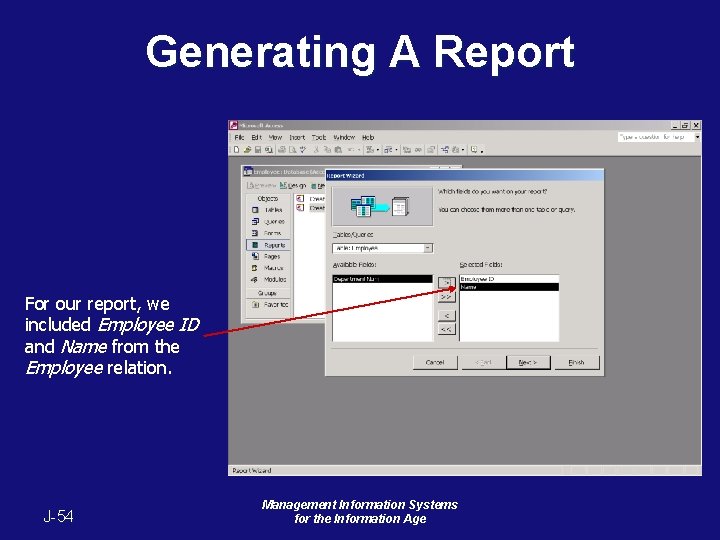Remove all fields with << button
This screenshot has width=720, height=540.
pos(446,329)
